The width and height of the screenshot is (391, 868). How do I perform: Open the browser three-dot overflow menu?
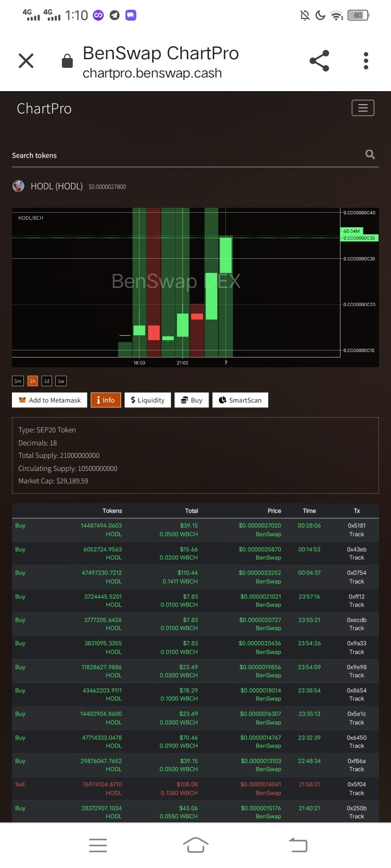click(x=366, y=61)
